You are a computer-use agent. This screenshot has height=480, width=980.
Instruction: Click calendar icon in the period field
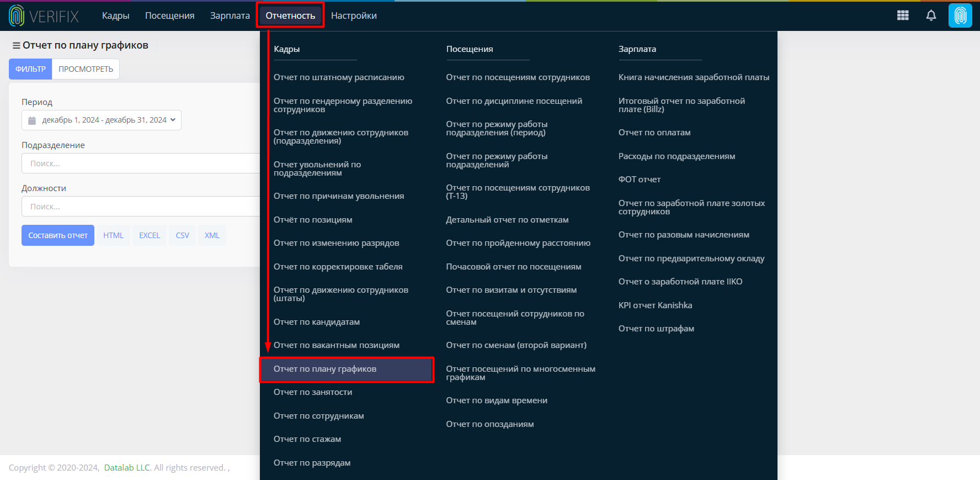32,120
